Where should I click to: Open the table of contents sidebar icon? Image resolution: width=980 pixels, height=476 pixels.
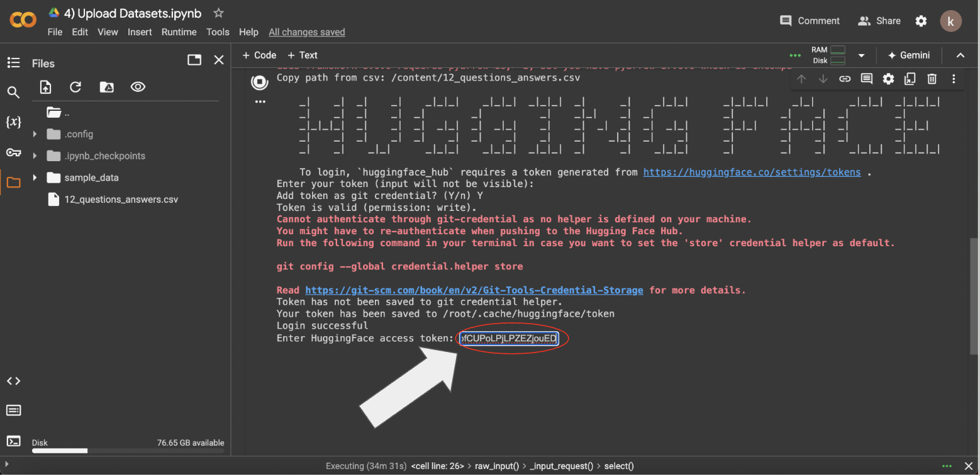click(x=13, y=62)
